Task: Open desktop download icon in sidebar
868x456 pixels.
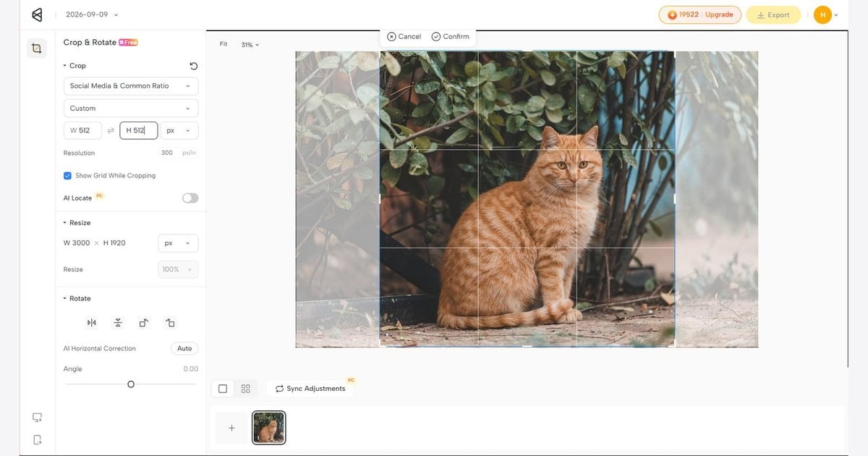Action: point(37,418)
